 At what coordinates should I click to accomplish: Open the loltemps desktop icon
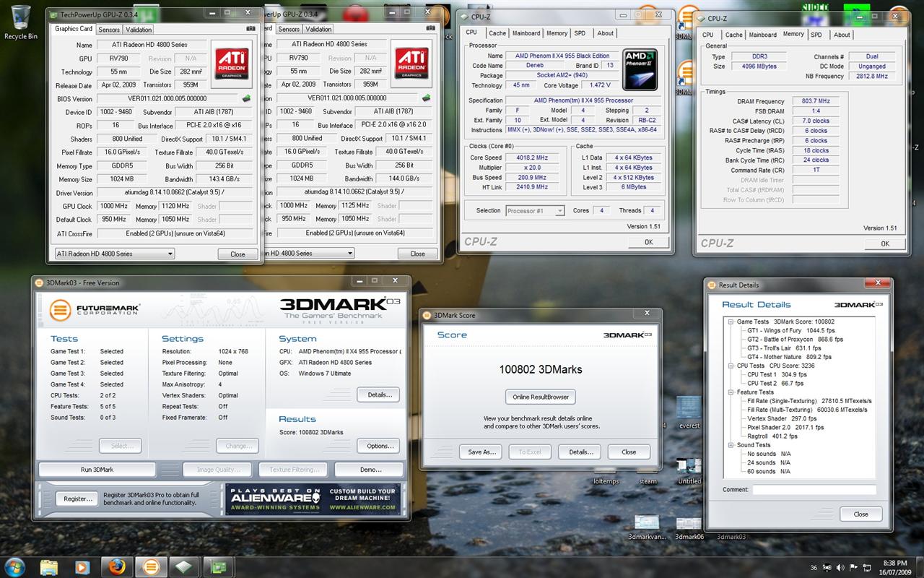[x=606, y=475]
